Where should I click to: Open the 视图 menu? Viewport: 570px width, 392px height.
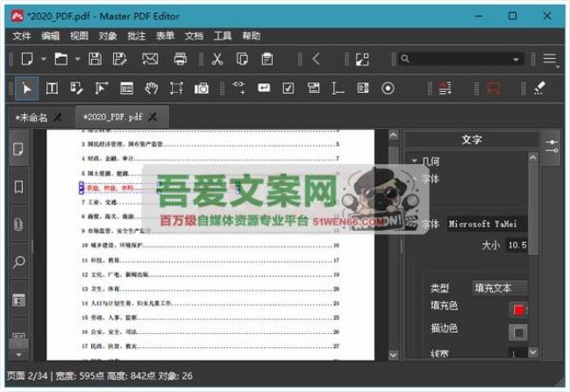(79, 36)
